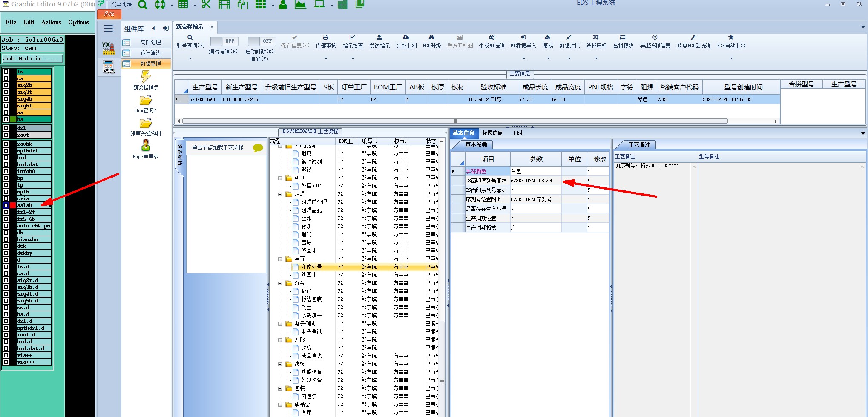Toggle the 启动修改(E) OFF switch
Screen dimensions: 868x417
click(x=261, y=41)
